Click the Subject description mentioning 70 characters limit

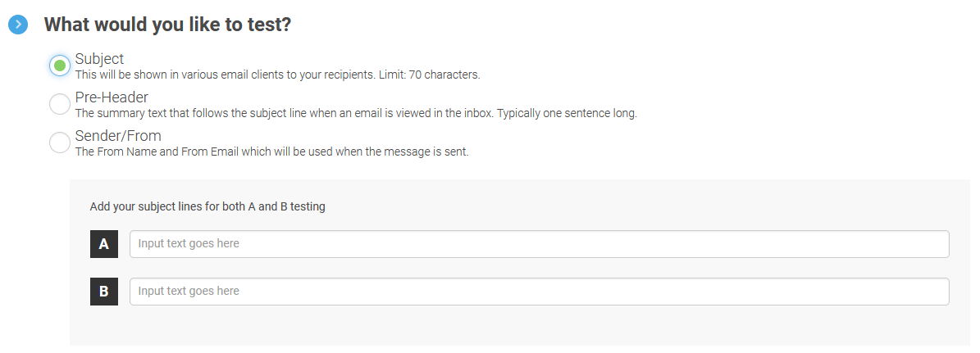click(277, 75)
